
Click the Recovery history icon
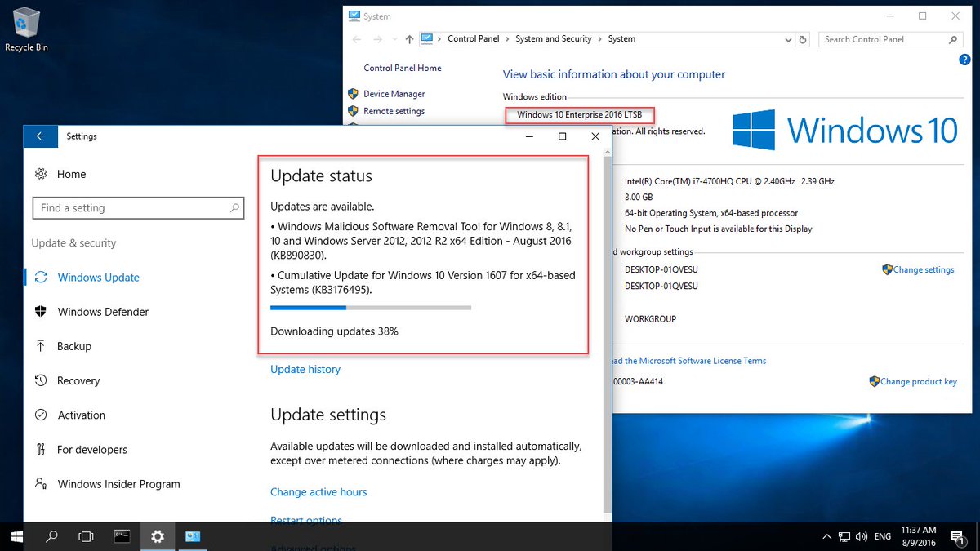41,380
